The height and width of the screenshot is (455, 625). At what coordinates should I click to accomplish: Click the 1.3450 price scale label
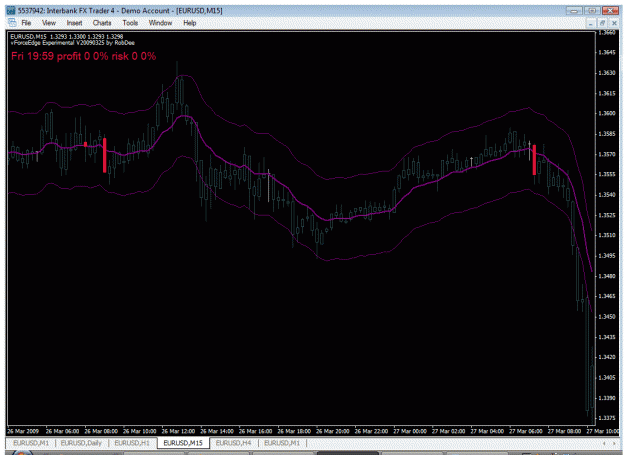coord(607,316)
